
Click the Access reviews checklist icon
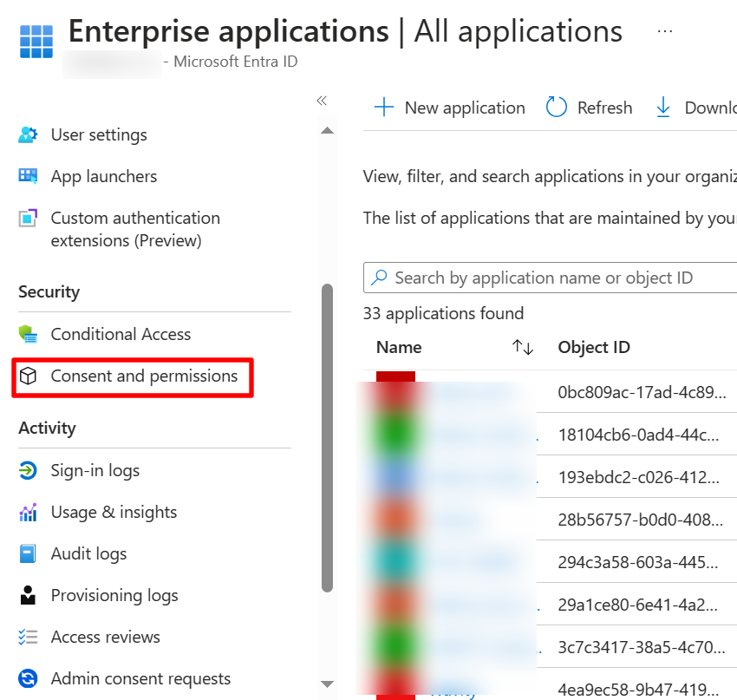click(28, 637)
